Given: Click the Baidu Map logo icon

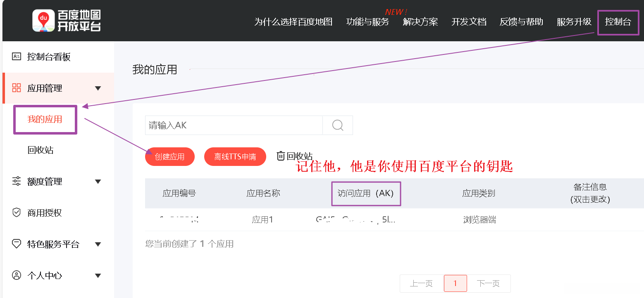Looking at the screenshot, I should point(44,21).
